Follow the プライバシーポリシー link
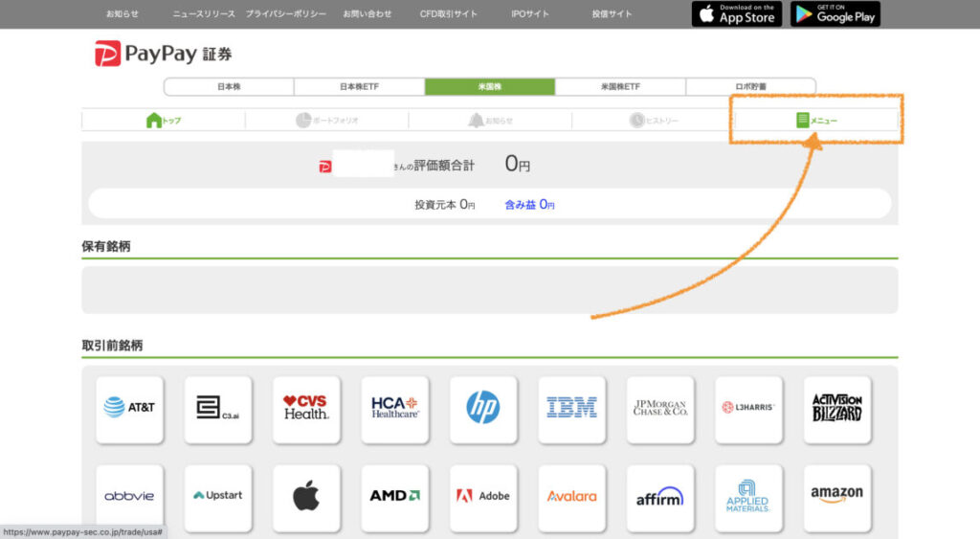This screenshot has height=539, width=980. click(x=285, y=14)
